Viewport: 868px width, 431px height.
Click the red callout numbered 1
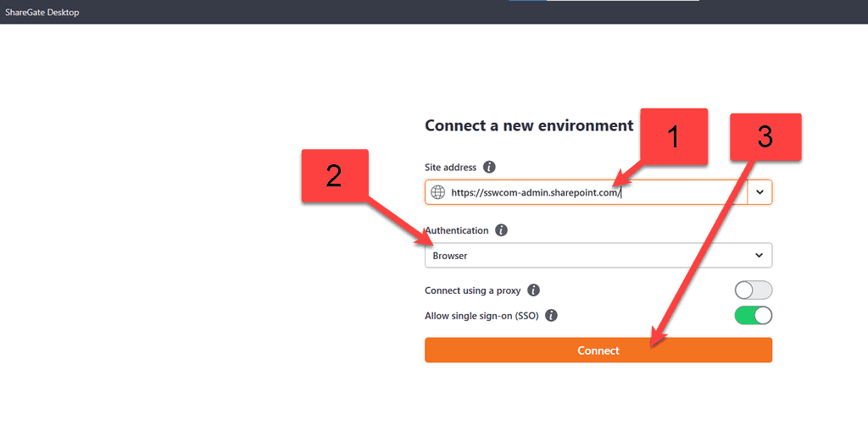click(x=673, y=136)
